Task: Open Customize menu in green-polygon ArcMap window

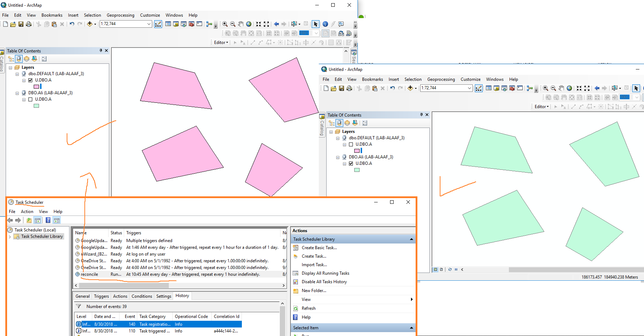Action: click(x=471, y=79)
